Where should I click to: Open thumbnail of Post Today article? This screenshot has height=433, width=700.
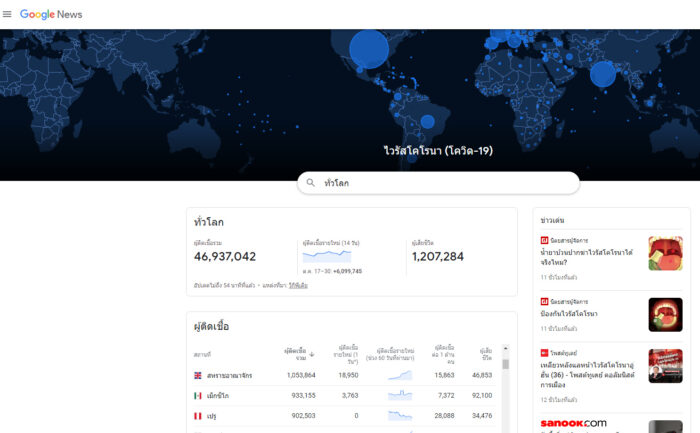point(665,366)
